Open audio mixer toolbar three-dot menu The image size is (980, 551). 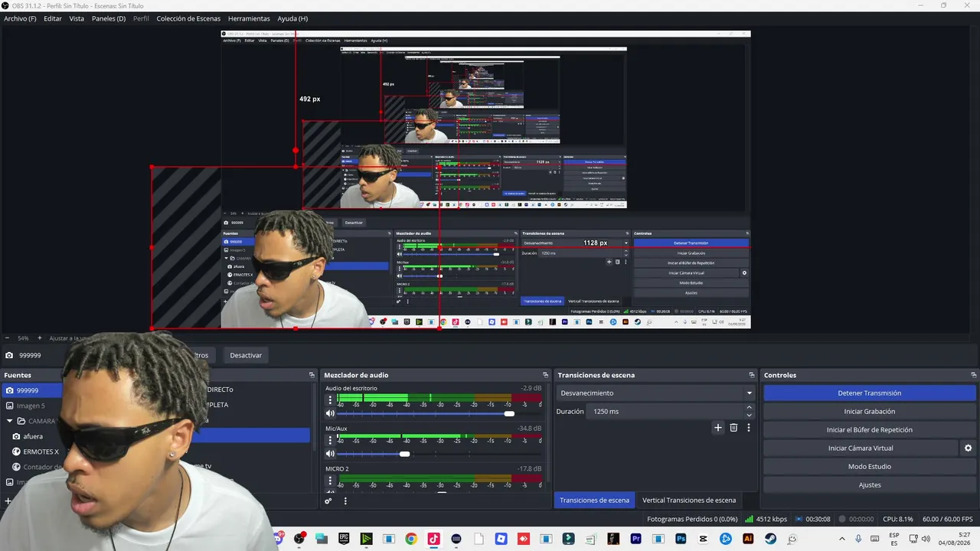point(345,501)
